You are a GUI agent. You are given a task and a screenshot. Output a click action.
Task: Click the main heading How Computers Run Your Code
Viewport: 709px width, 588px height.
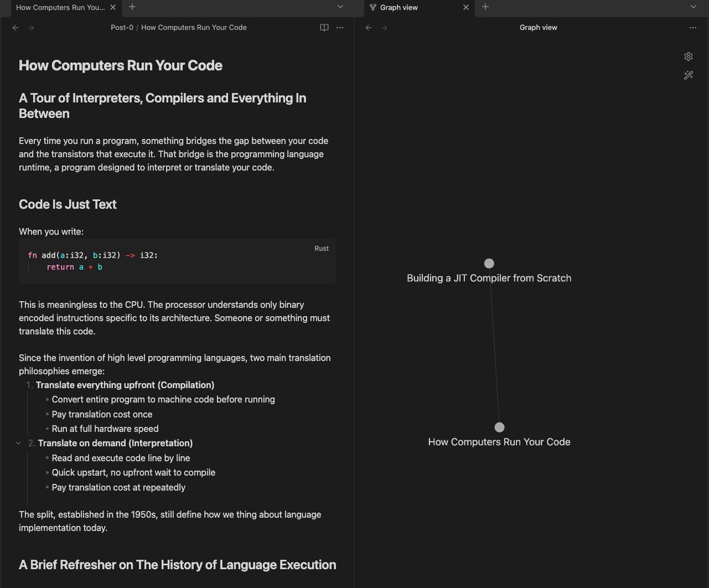(121, 65)
